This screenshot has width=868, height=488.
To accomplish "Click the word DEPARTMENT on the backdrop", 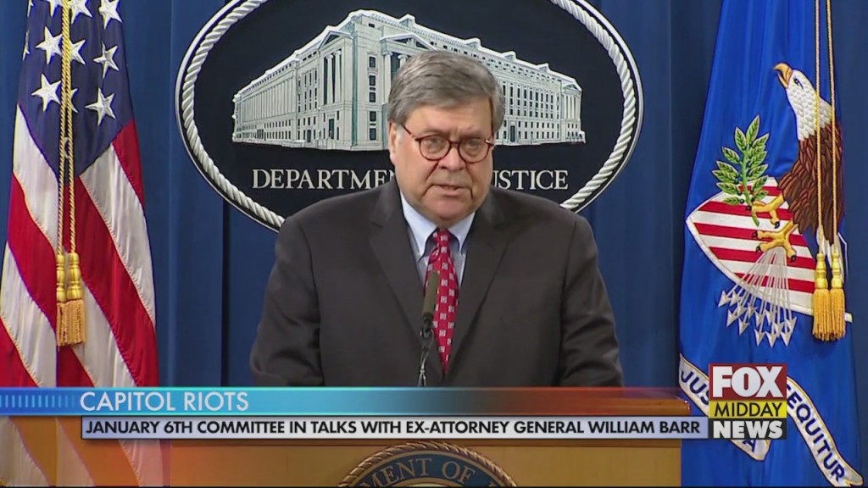I will click(x=323, y=180).
